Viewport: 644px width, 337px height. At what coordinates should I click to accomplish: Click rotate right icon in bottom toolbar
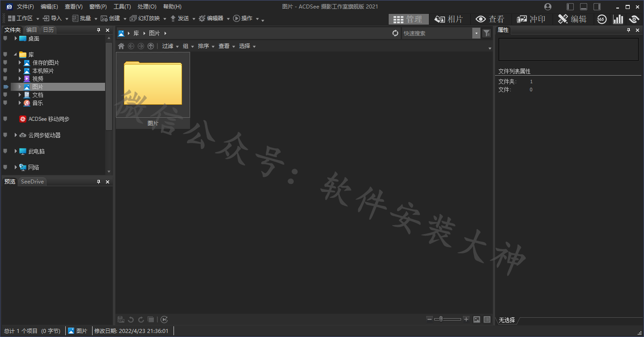(x=141, y=320)
